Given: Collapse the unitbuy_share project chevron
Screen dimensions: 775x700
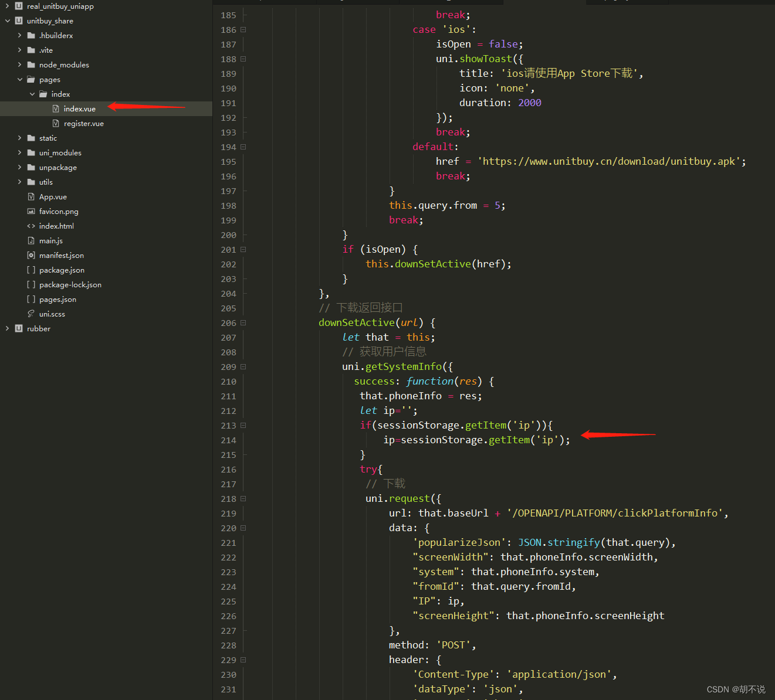Looking at the screenshot, I should [x=7, y=21].
